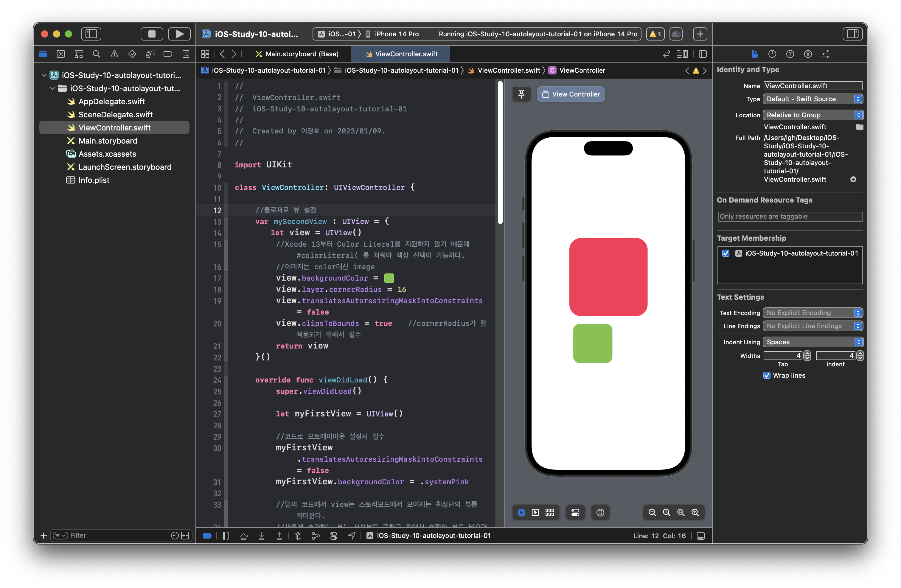Toggle the Wrap lines checkbox
The image size is (901, 588).
tap(767, 375)
